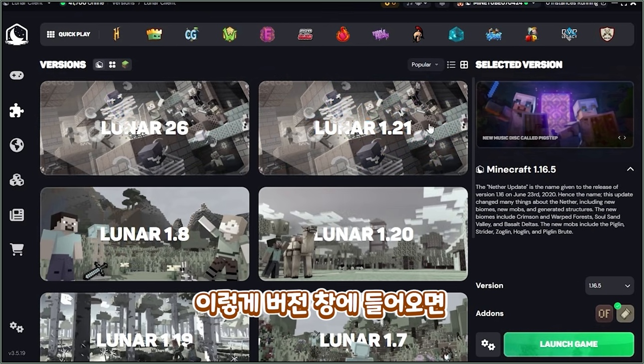The height and width of the screenshot is (364, 644).
Task: Click the Launch Game button
Action: coord(569,345)
